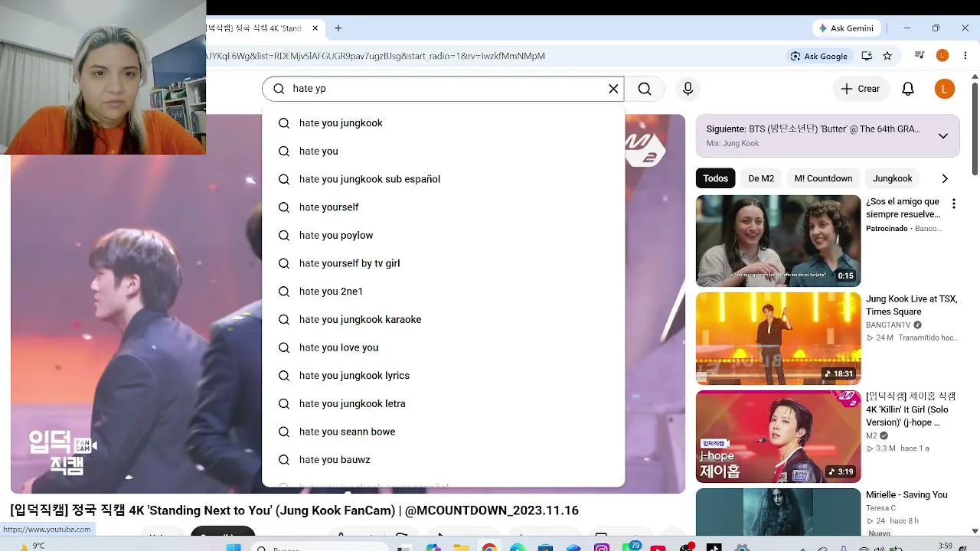Viewport: 980px width, 551px height.
Task: Choose suggestion 'hate you jungkook sub español'
Action: click(x=443, y=179)
